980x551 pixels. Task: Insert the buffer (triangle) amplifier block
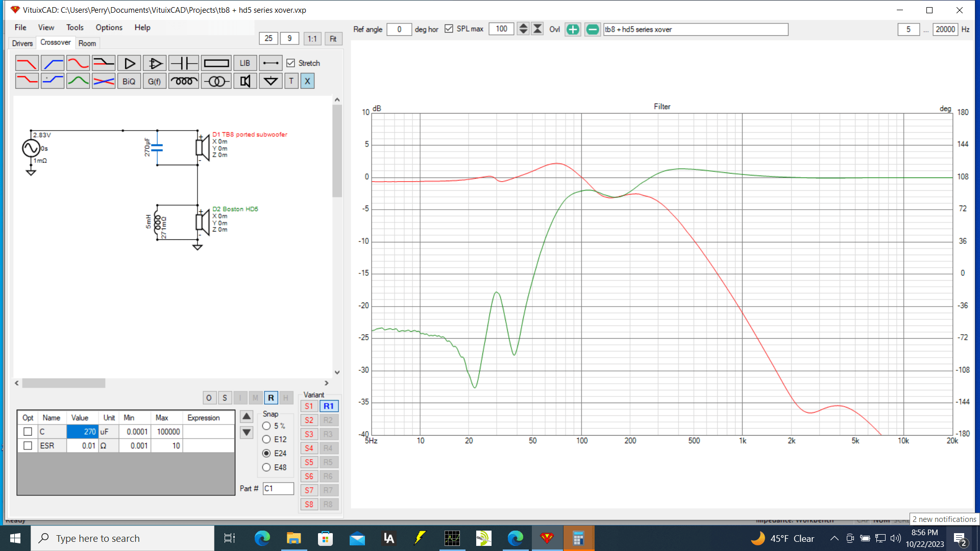point(129,63)
